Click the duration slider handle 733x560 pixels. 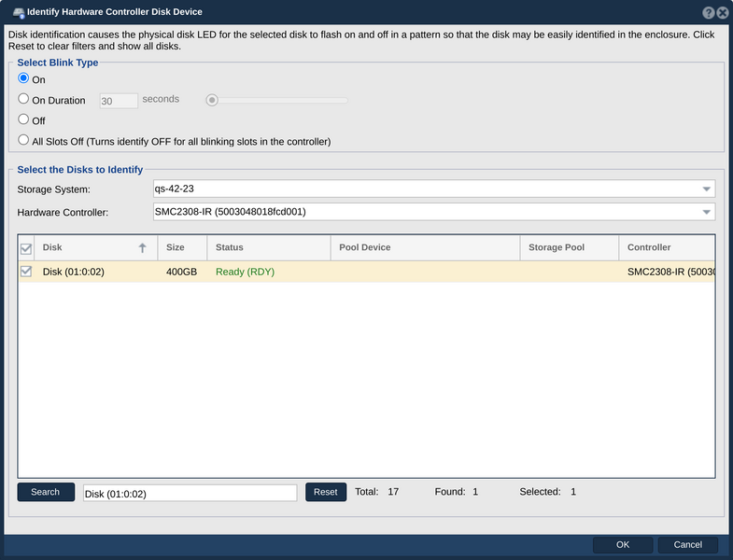(212, 100)
